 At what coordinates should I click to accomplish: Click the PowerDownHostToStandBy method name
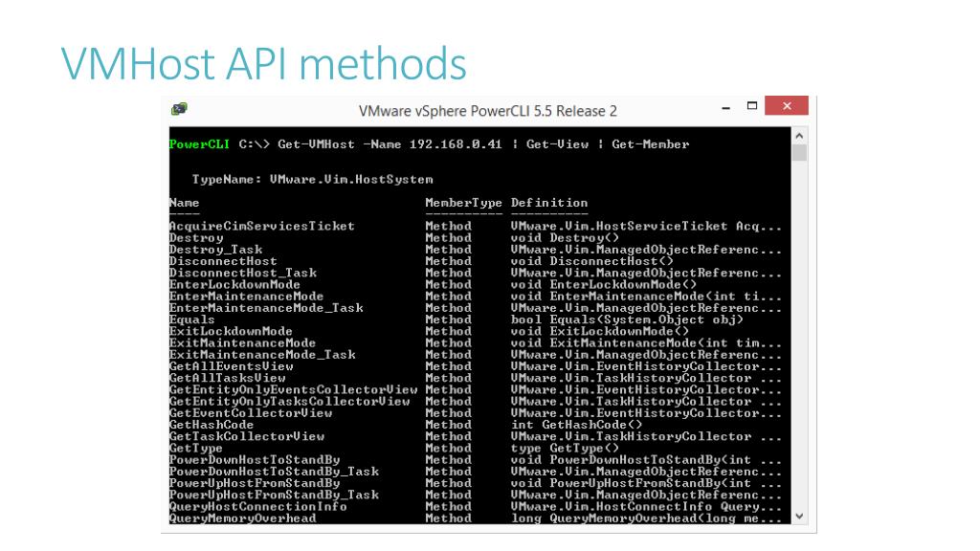click(x=255, y=460)
